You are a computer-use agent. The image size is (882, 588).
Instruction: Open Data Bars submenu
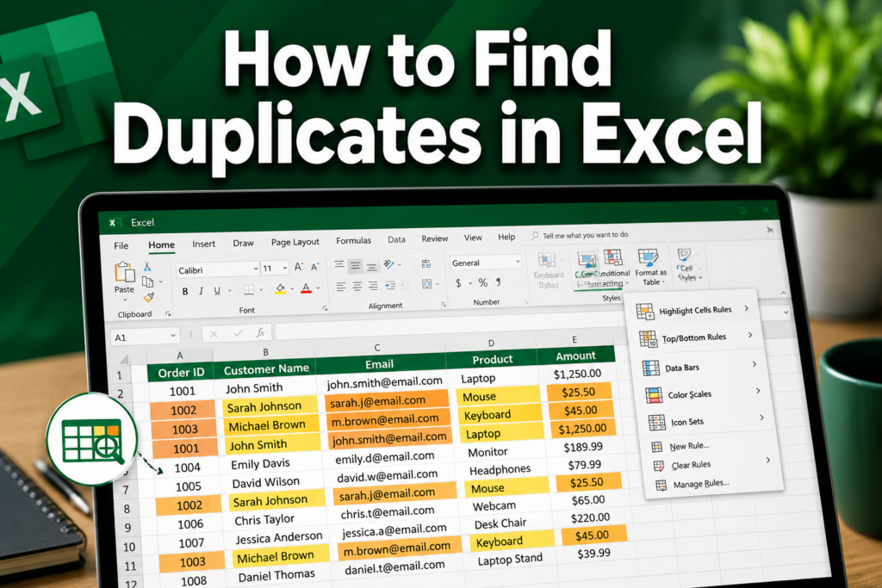point(699,367)
